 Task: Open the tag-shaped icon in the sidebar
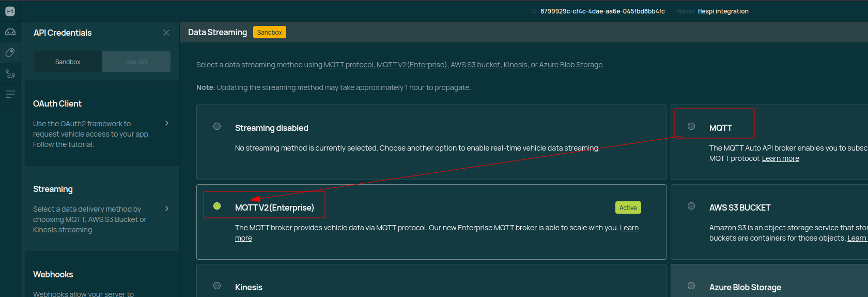(10, 52)
